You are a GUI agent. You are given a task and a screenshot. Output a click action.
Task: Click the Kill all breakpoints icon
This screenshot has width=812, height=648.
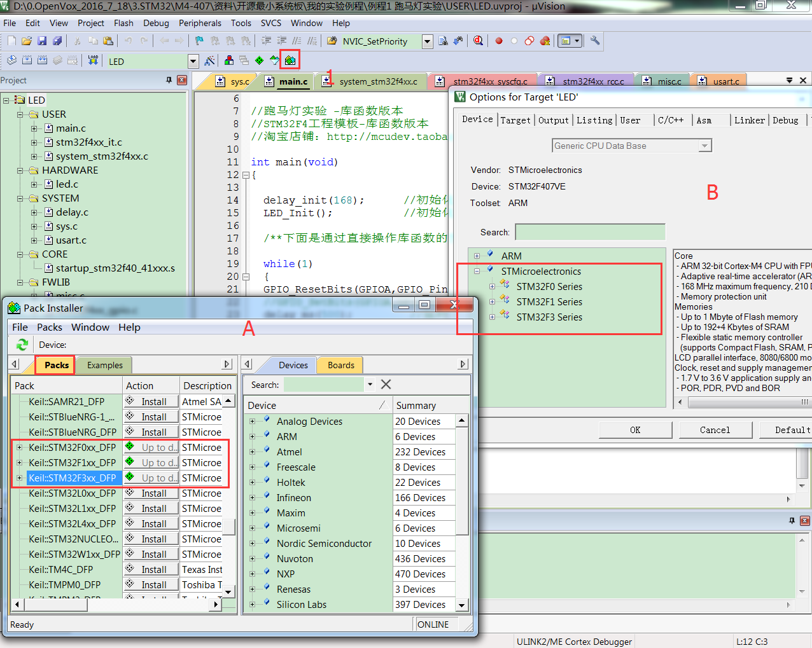click(545, 41)
